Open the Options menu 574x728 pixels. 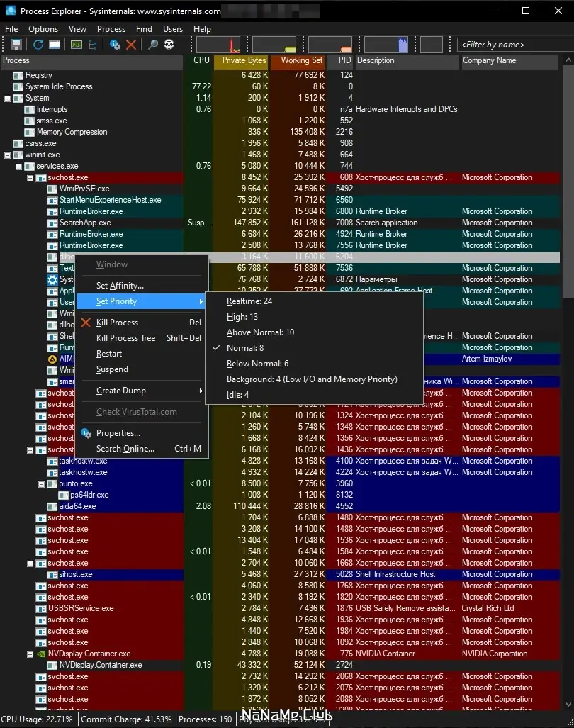click(x=43, y=29)
